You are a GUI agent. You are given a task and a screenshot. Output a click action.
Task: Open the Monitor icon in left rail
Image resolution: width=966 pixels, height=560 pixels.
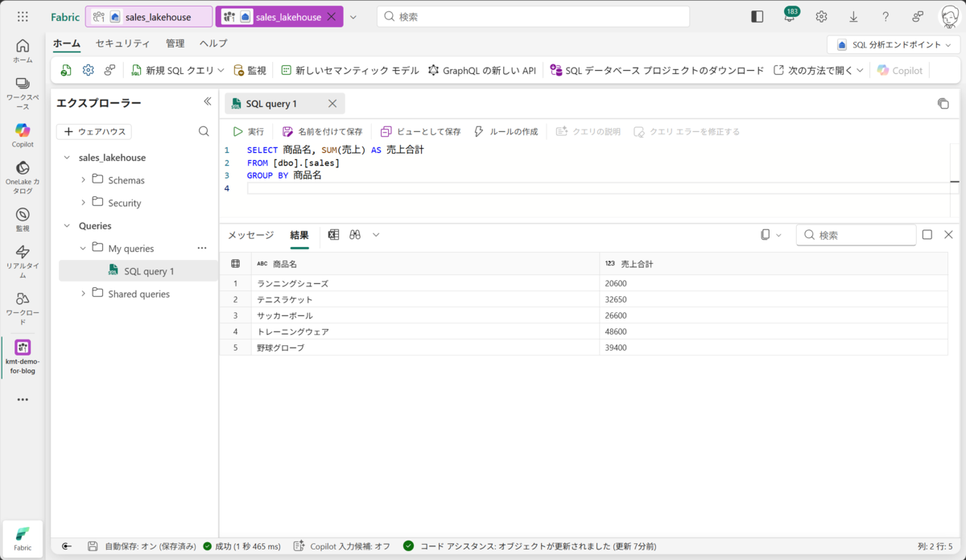pyautogui.click(x=23, y=219)
